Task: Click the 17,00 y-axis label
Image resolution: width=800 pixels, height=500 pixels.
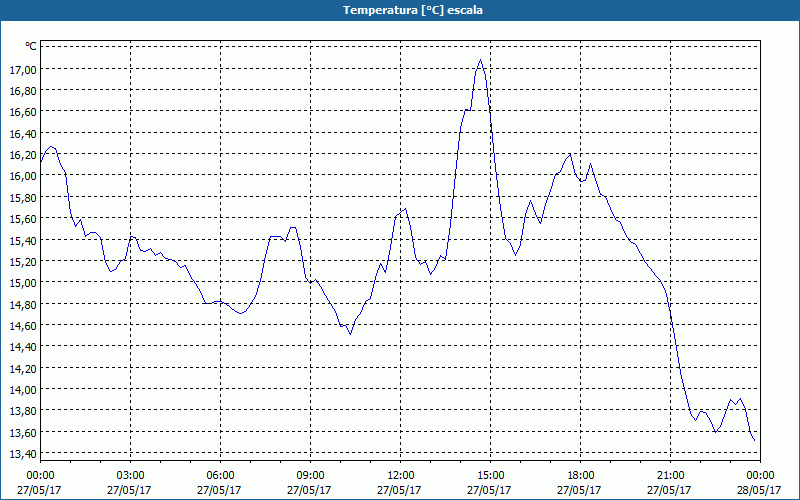Action: click(x=23, y=70)
